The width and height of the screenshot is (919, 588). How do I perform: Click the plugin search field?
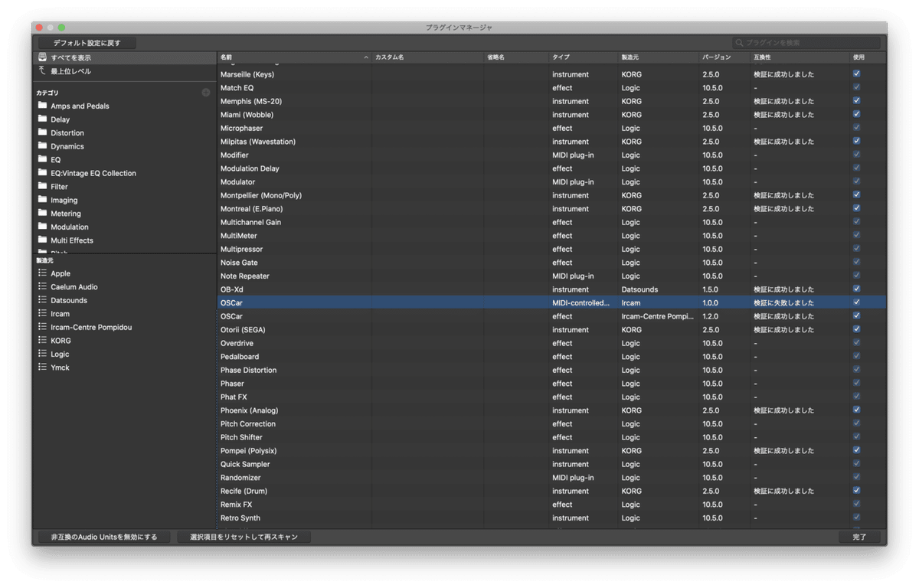pos(806,43)
